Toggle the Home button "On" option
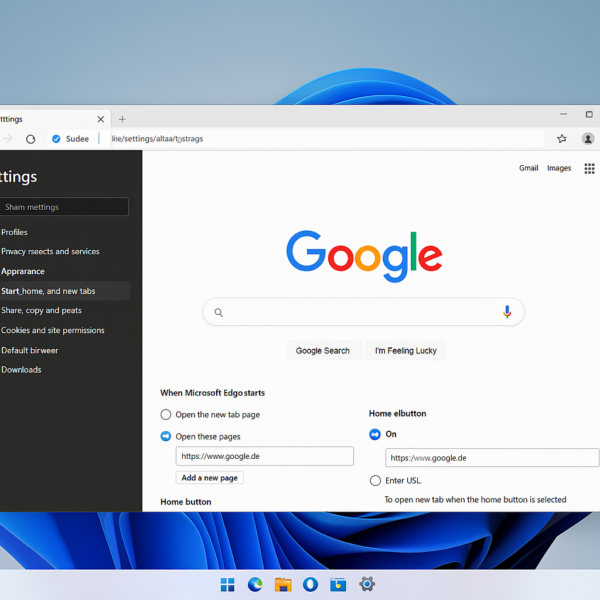 375,434
